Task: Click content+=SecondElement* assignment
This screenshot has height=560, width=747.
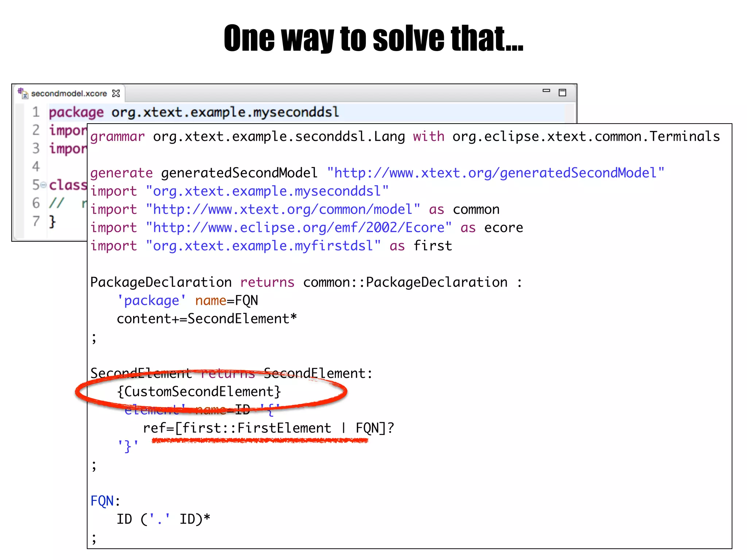Action: pos(206,319)
